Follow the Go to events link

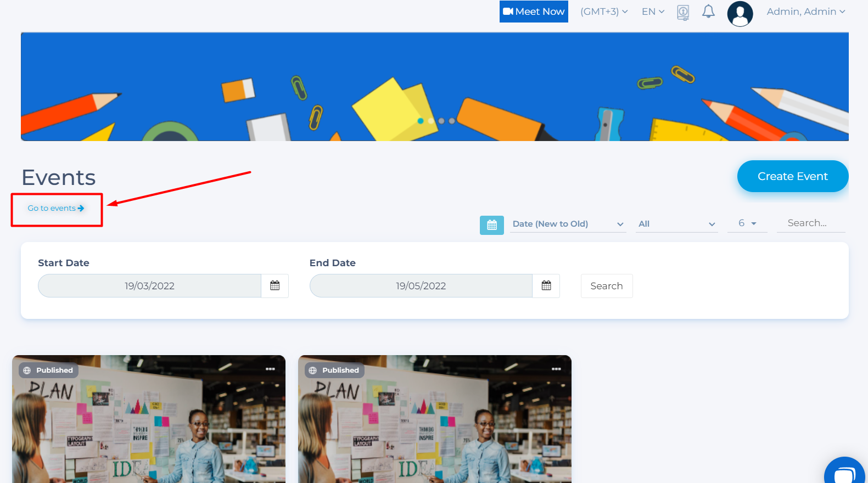(55, 209)
